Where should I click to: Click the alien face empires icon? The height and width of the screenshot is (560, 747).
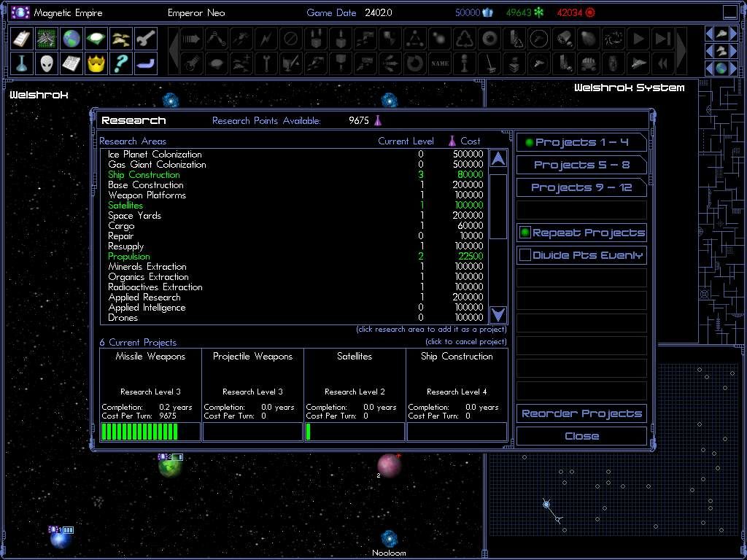pos(47,63)
